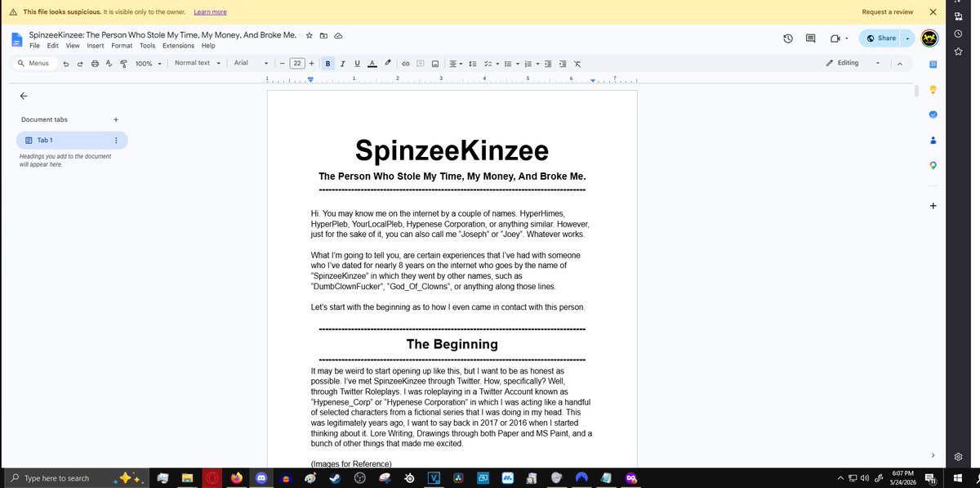Open the text color picker
The height and width of the screenshot is (488, 980).
coord(372,64)
